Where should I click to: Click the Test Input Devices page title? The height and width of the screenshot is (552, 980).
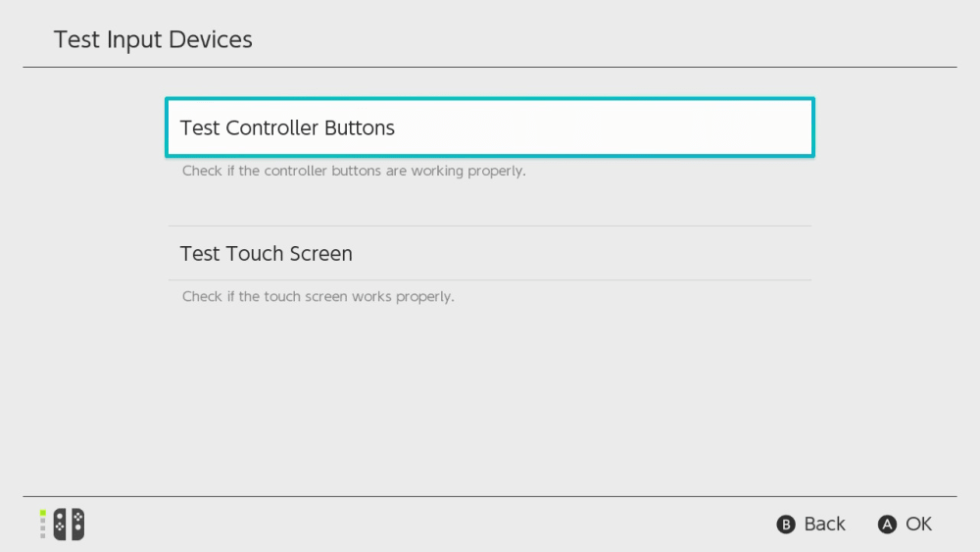point(153,39)
